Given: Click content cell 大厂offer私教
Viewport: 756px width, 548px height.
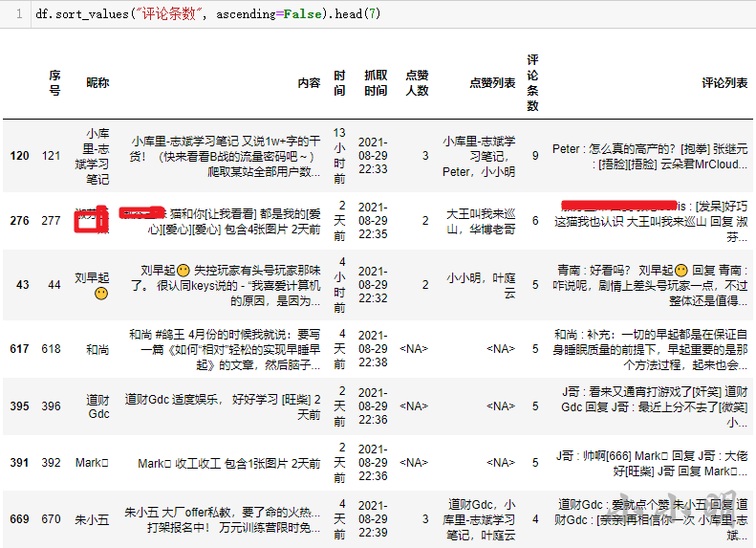Looking at the screenshot, I should tap(223, 519).
